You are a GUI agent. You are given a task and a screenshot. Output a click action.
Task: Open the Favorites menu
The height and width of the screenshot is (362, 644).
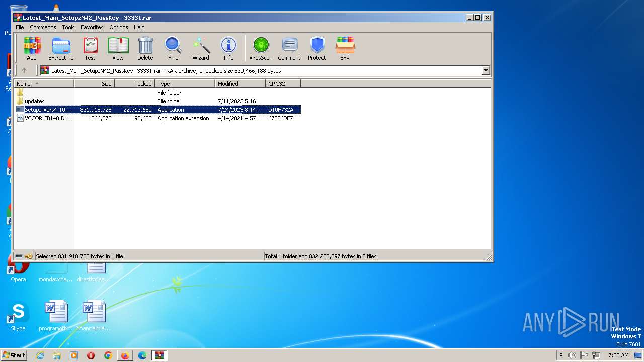92,27
